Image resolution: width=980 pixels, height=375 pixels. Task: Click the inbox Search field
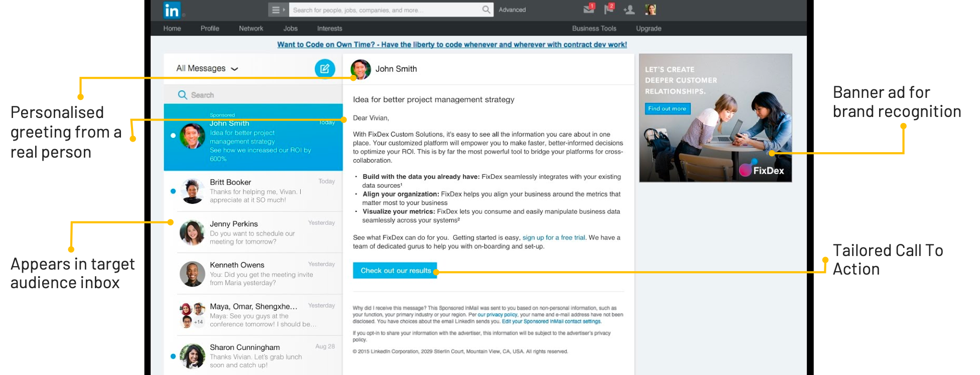[253, 95]
